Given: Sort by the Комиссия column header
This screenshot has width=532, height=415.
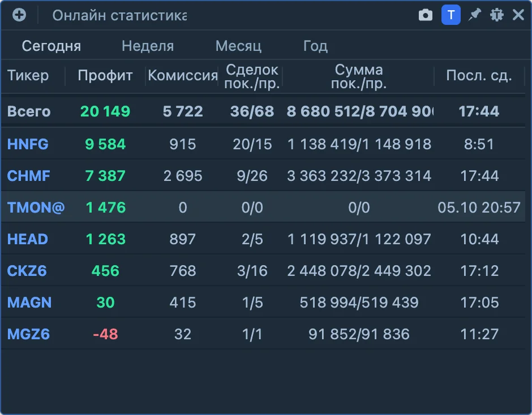Looking at the screenshot, I should click(x=183, y=75).
